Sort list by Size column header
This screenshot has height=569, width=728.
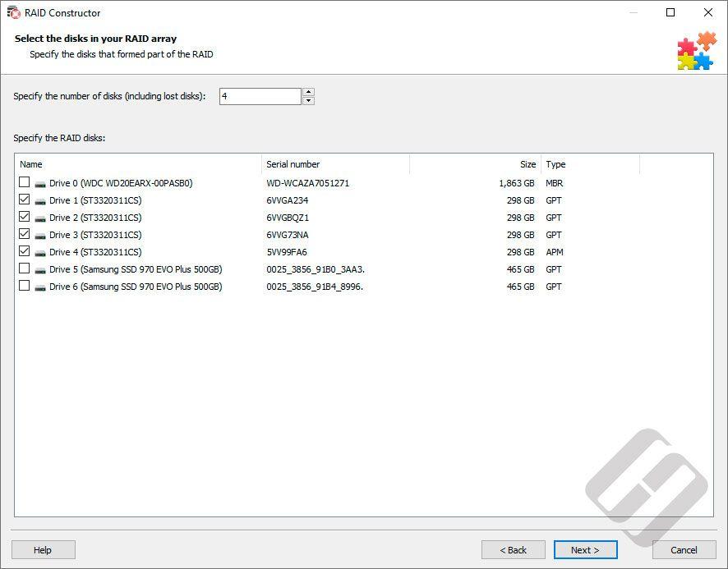pyautogui.click(x=476, y=164)
